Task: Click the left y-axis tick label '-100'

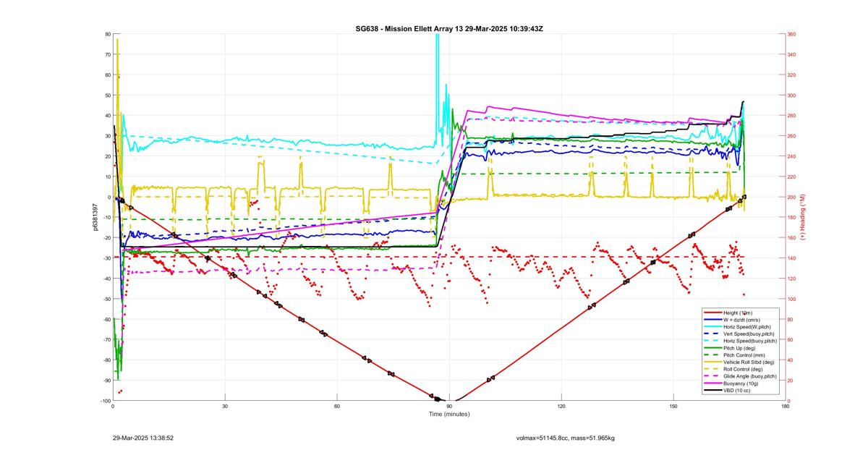Action: (x=105, y=401)
